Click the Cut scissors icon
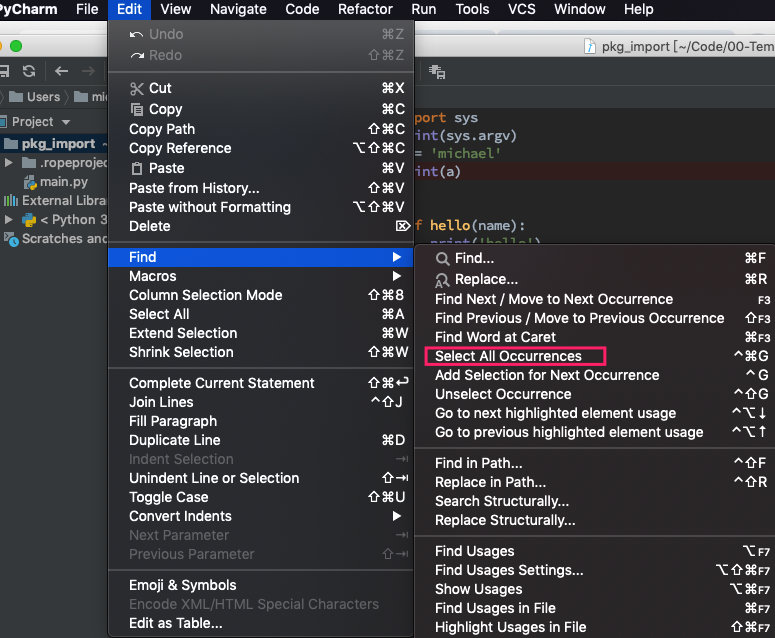The width and height of the screenshot is (775, 638). tap(136, 88)
